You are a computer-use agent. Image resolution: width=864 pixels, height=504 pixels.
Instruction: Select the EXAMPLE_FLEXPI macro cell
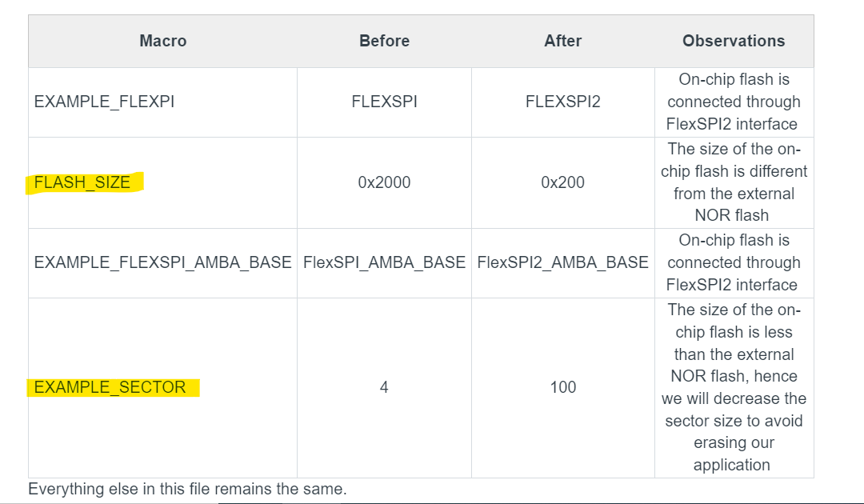[x=104, y=102]
